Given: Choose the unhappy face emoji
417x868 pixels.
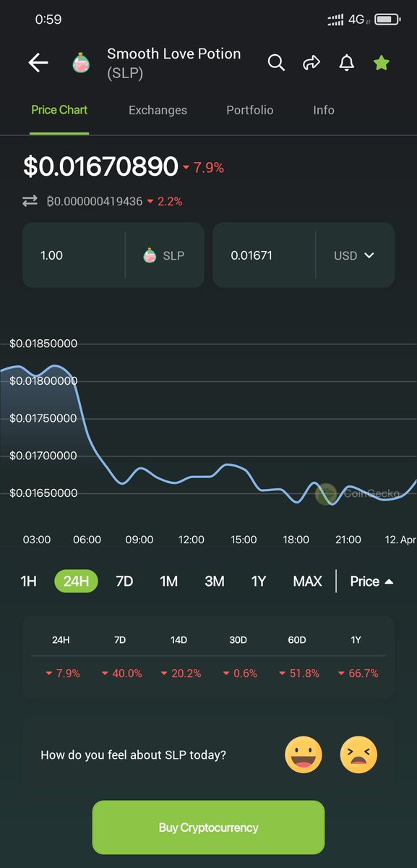Looking at the screenshot, I should [x=359, y=754].
